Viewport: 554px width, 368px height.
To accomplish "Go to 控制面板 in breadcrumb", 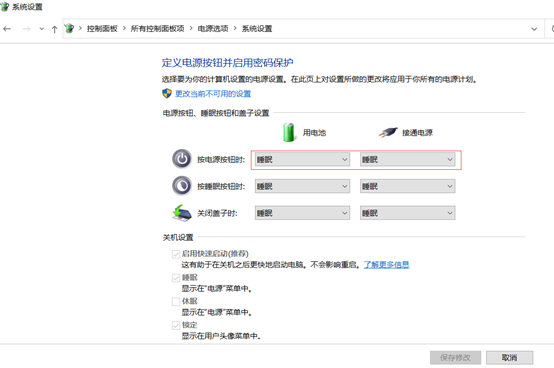I will [102, 29].
